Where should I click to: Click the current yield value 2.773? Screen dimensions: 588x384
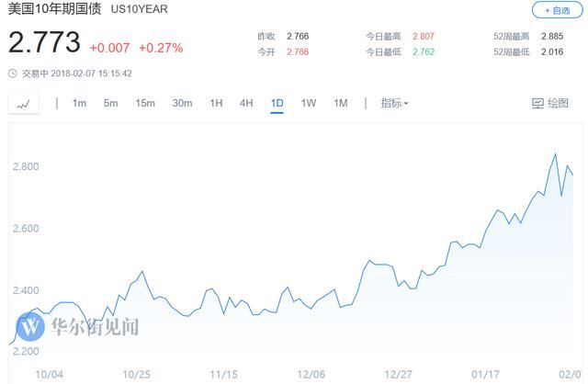[x=44, y=42]
